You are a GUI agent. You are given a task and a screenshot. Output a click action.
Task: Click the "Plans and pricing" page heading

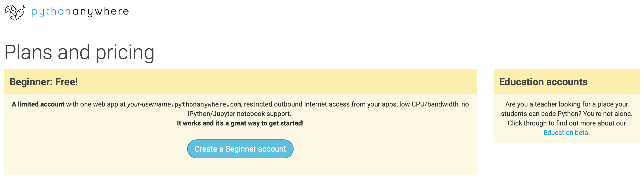(x=79, y=52)
